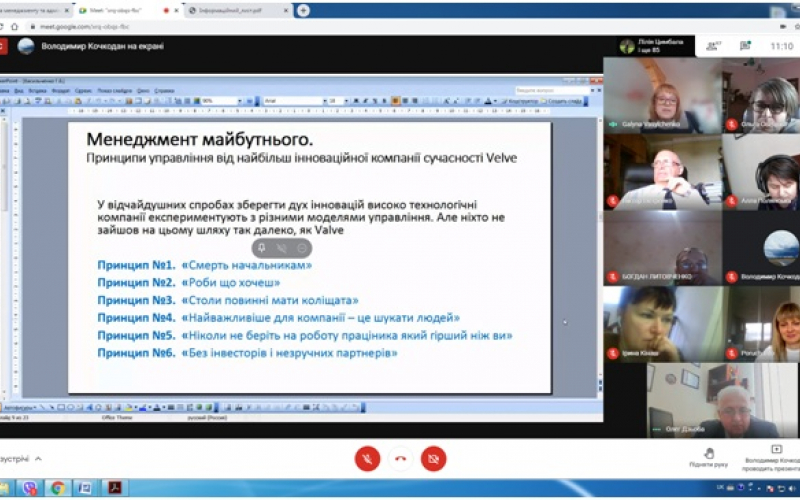Image resolution: width=800 pixels, height=500 pixels.
Task: Open the Автофигуры dropdown
Action: 19,408
